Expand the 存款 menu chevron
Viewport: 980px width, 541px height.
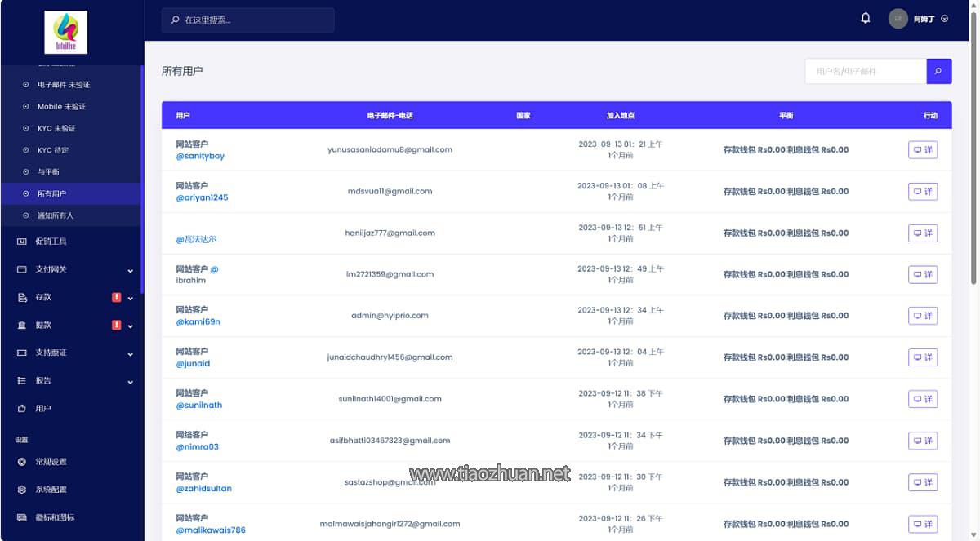130,298
